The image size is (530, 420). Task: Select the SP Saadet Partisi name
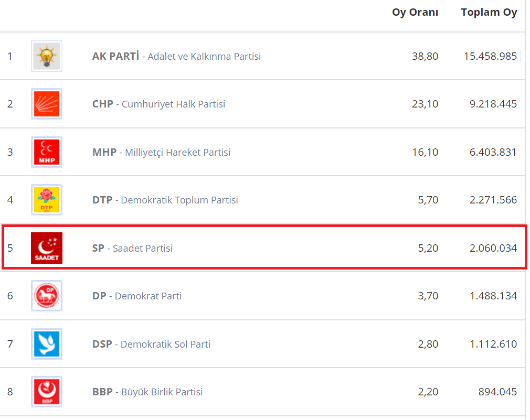pos(132,248)
